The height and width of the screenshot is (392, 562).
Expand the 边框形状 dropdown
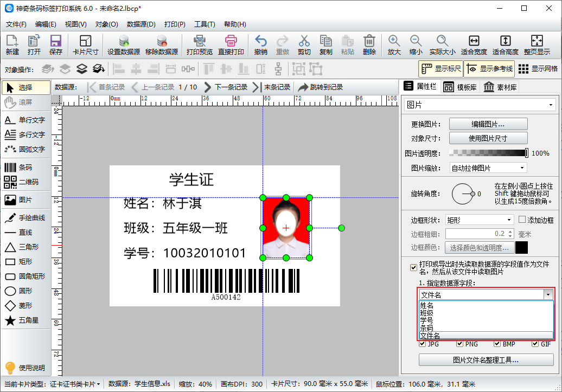pyautogui.click(x=478, y=220)
